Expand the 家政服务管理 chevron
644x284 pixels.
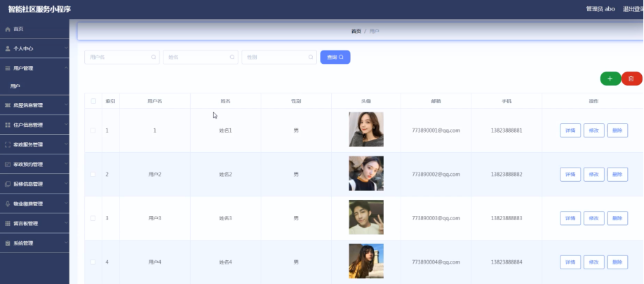point(66,144)
